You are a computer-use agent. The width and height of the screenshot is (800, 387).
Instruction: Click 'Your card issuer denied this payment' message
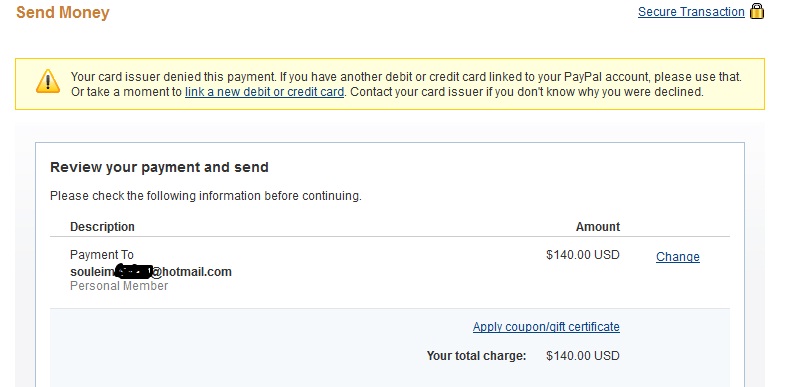[173, 78]
